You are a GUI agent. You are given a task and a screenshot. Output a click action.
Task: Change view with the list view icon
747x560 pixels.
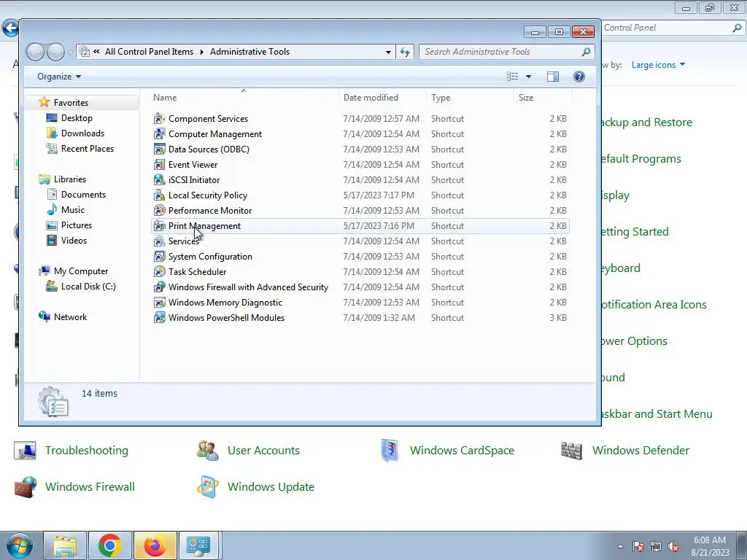513,77
